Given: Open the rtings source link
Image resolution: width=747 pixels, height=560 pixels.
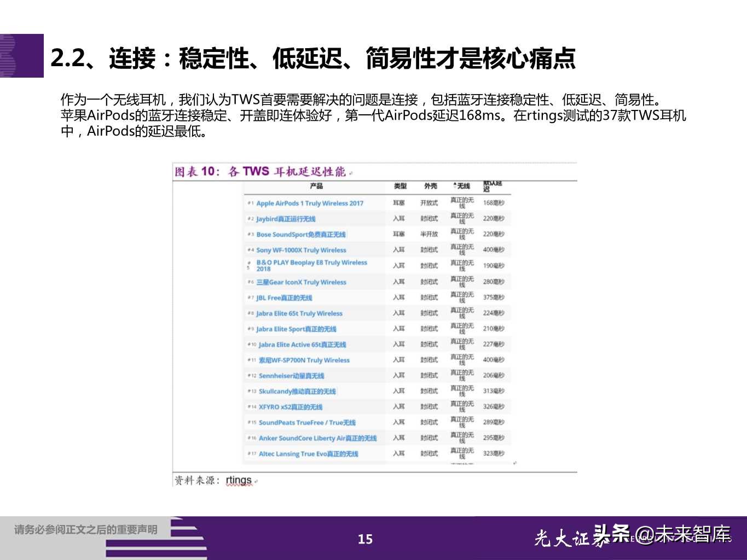Looking at the screenshot, I should 238,479.
